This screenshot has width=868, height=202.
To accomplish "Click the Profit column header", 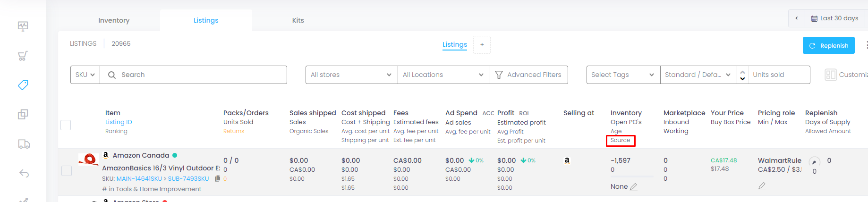I will click(506, 113).
